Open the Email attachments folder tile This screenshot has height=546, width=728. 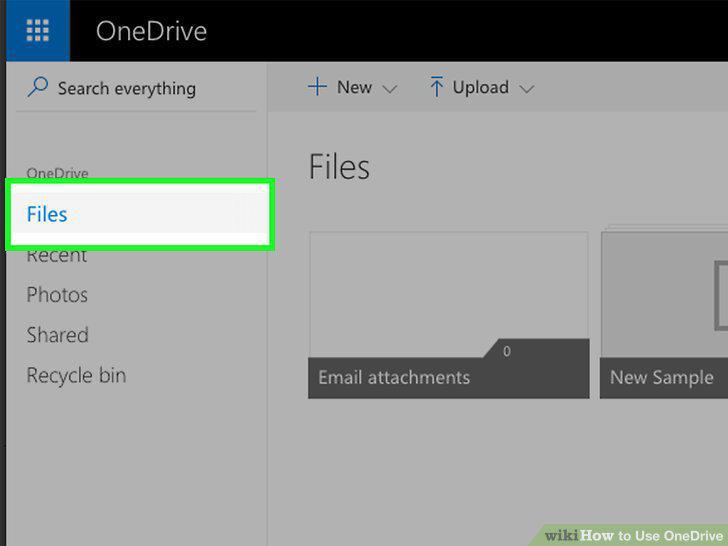[449, 315]
